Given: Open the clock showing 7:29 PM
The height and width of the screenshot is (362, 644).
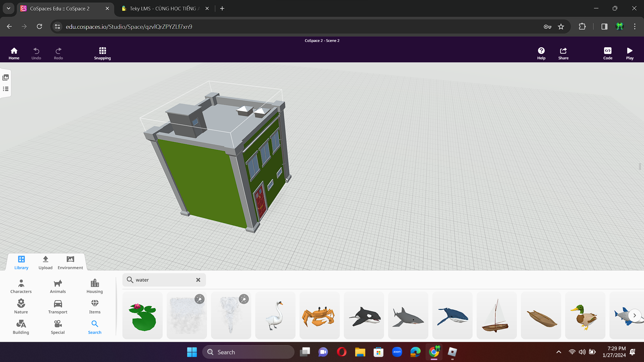Looking at the screenshot, I should pyautogui.click(x=614, y=352).
